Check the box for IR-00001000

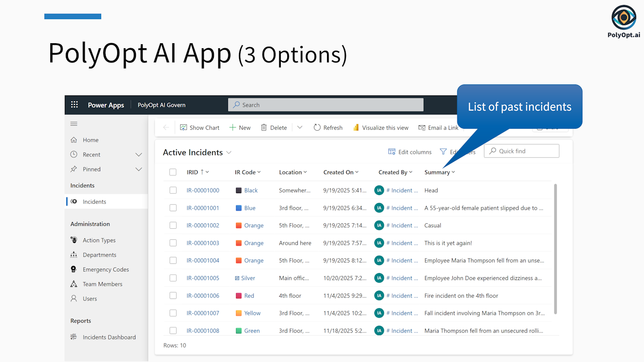tap(173, 191)
